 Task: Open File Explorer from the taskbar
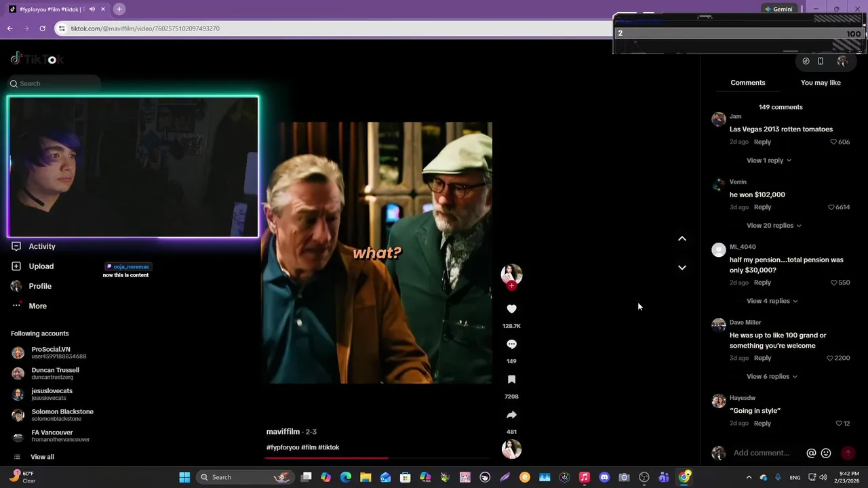(366, 477)
